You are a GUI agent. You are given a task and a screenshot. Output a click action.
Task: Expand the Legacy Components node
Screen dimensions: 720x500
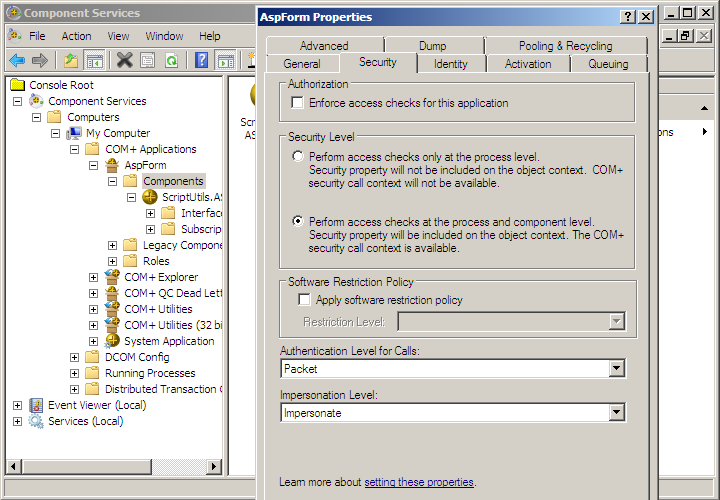(112, 246)
